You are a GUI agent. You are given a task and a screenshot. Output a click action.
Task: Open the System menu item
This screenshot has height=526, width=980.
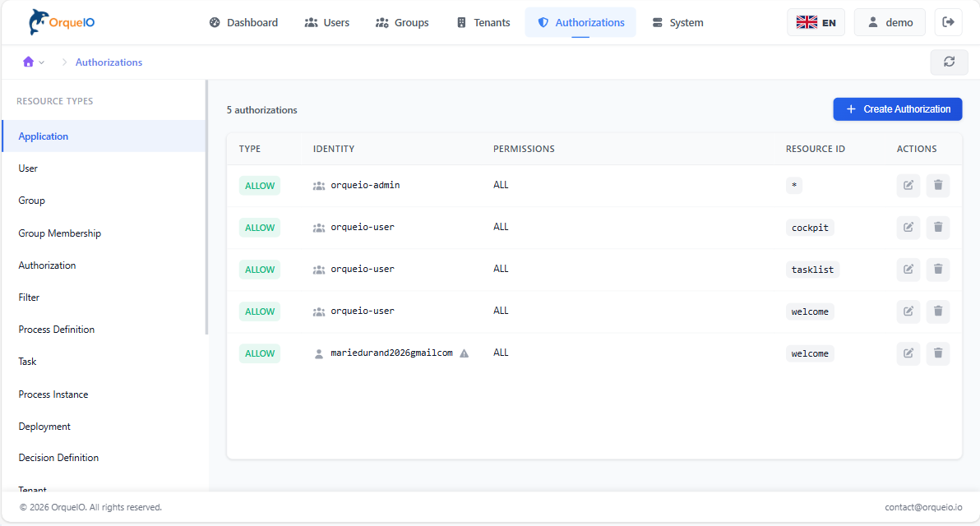(677, 22)
